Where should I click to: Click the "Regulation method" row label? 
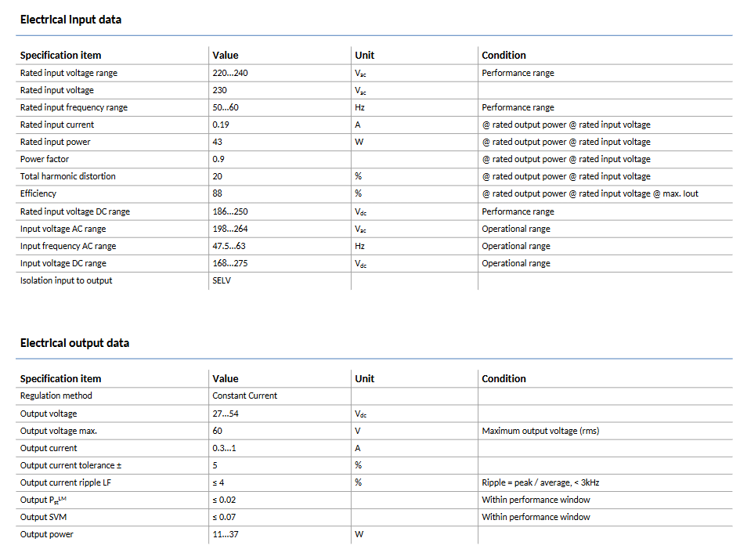(x=56, y=396)
